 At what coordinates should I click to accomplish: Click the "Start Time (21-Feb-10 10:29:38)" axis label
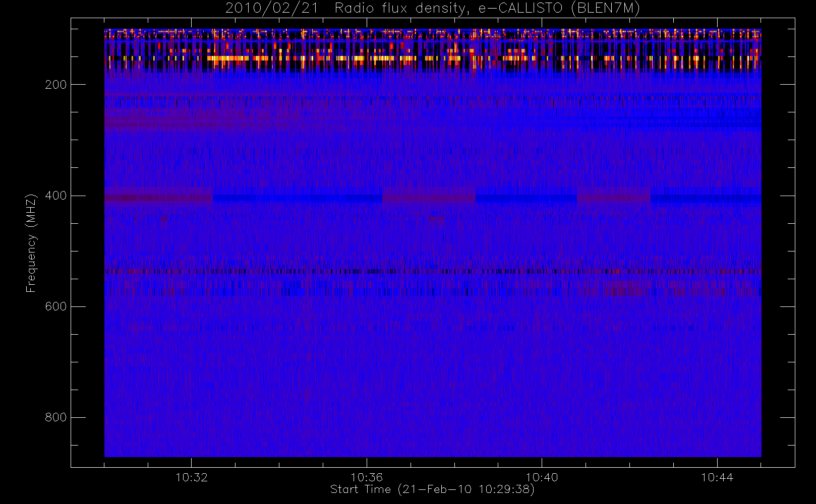[x=432, y=489]
